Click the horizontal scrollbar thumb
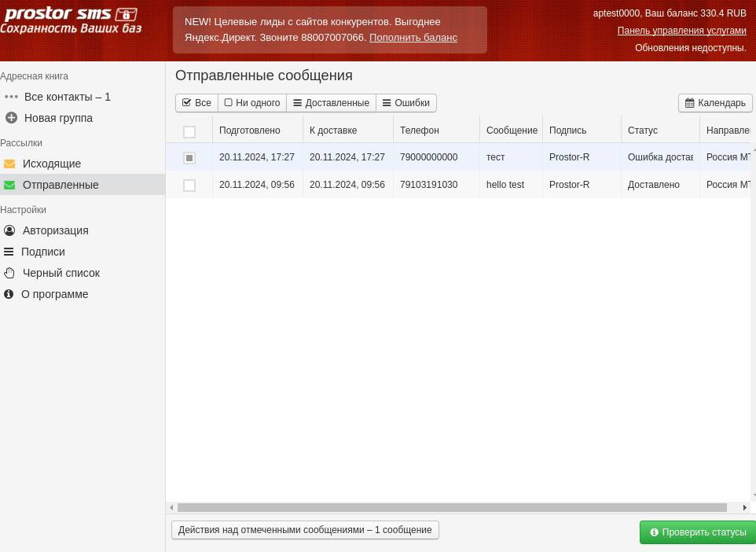This screenshot has width=756, height=552. [452, 508]
